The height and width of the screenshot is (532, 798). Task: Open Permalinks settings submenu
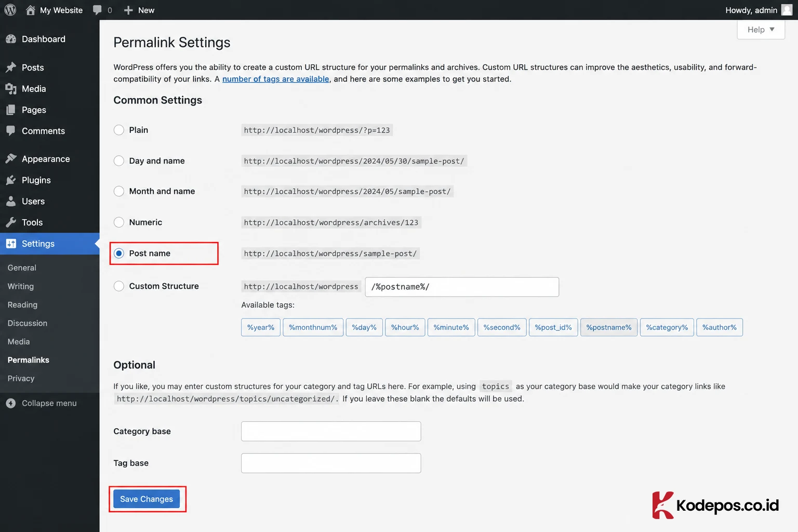(29, 360)
